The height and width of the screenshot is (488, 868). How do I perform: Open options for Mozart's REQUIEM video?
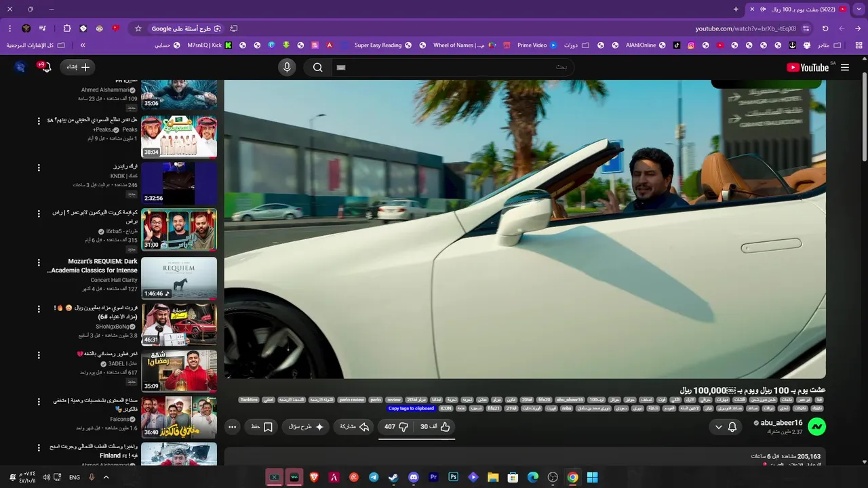coord(39,262)
